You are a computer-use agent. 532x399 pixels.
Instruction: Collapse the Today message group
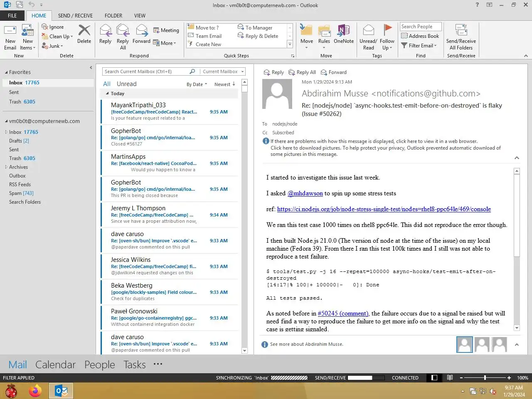107,94
